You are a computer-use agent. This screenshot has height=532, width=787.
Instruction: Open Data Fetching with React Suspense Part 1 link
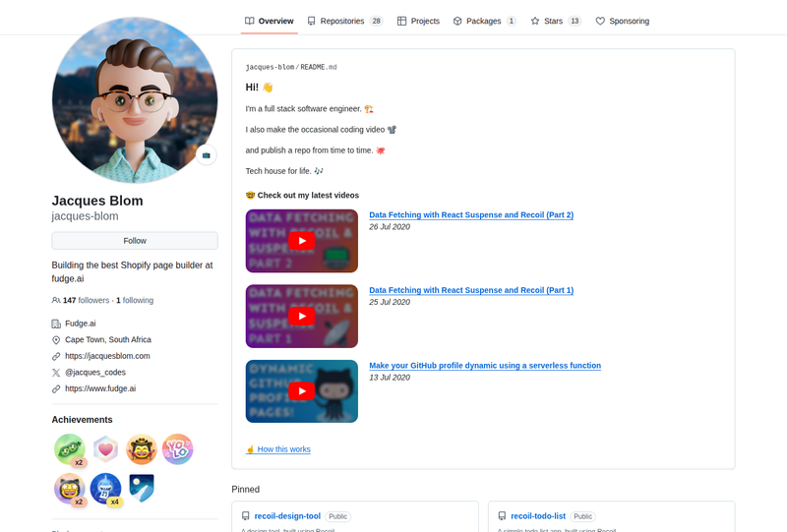pos(471,290)
